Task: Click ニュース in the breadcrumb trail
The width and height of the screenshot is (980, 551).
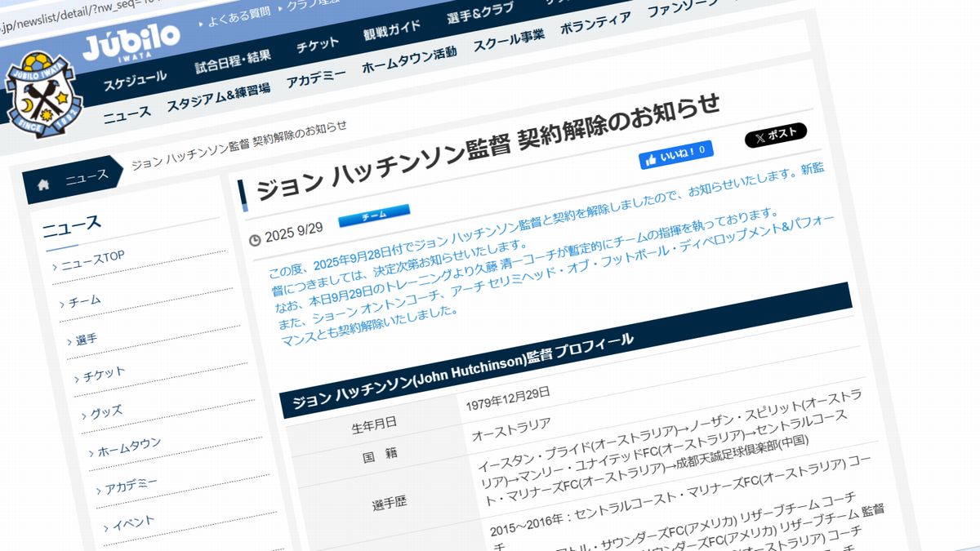Action: (x=87, y=177)
